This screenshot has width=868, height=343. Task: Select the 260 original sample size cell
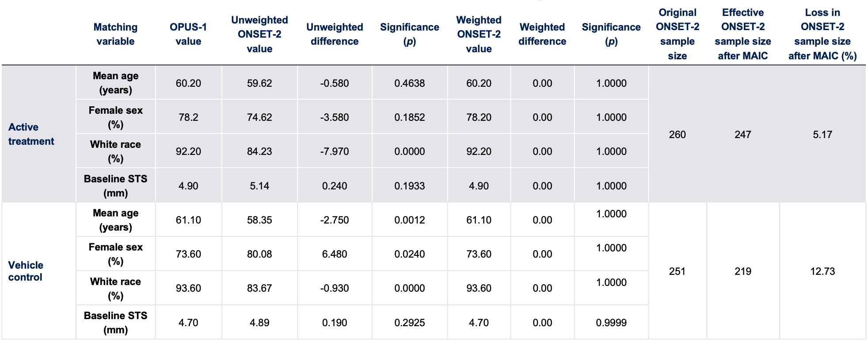click(677, 135)
